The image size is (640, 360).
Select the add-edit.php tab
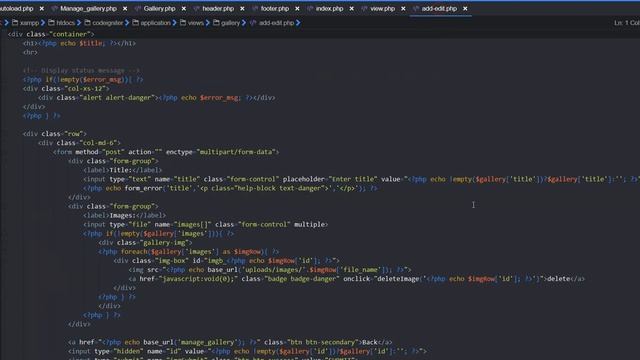(x=439, y=9)
